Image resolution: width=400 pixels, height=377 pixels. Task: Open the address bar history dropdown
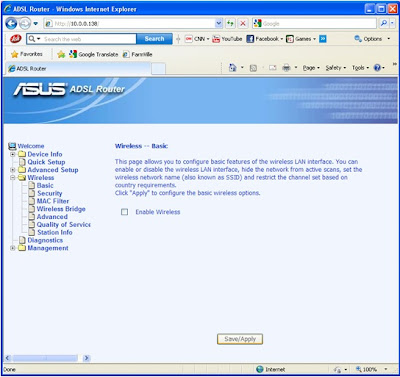click(219, 23)
